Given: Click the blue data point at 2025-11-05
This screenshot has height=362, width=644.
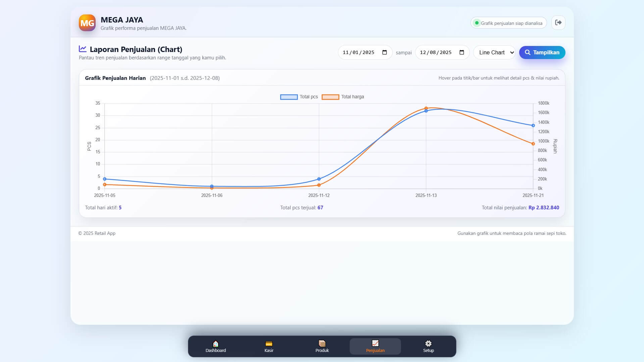Looking at the screenshot, I should [105, 179].
